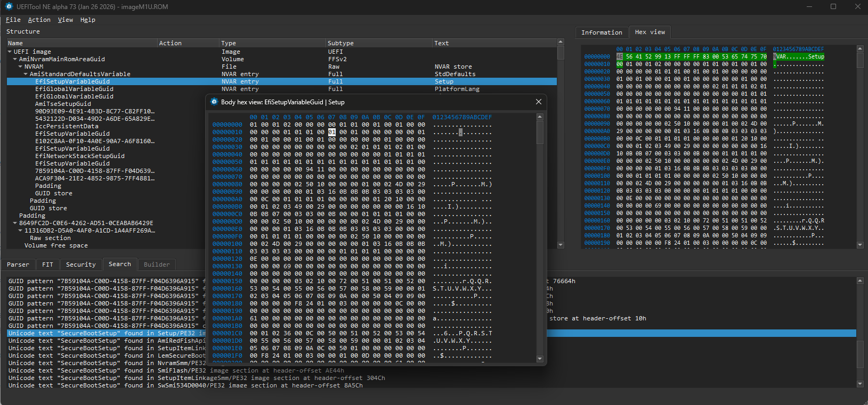
Task: Switch to the Information tab
Action: 601,32
